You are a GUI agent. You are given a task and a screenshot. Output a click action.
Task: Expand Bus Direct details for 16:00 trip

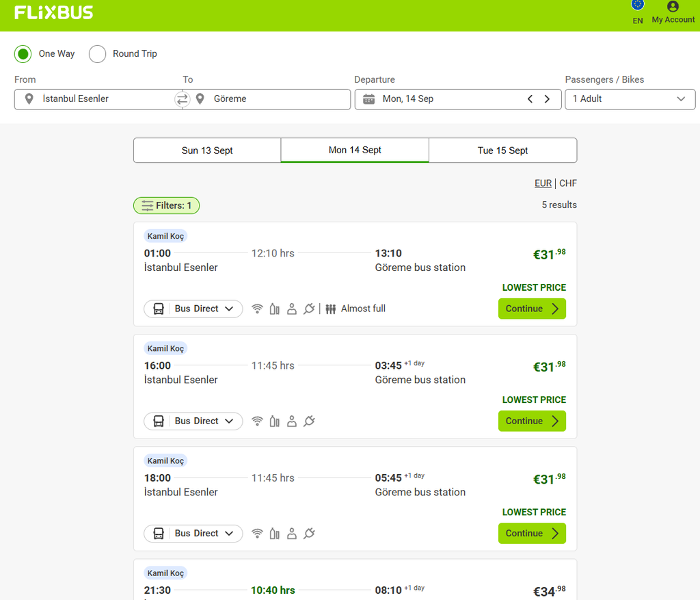[193, 421]
